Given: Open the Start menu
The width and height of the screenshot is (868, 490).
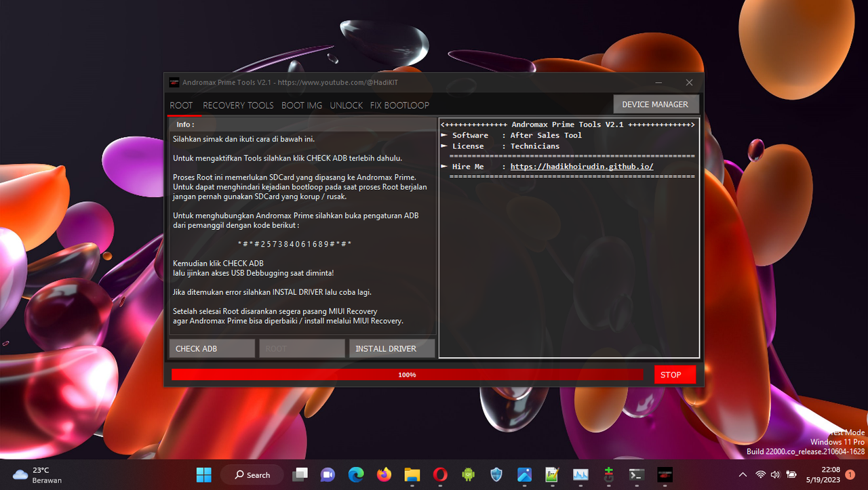Looking at the screenshot, I should point(204,474).
